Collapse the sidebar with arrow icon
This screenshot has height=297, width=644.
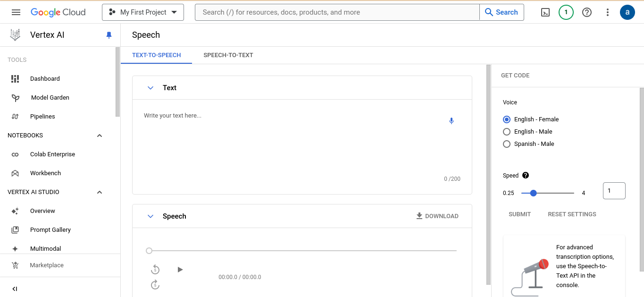click(x=15, y=289)
